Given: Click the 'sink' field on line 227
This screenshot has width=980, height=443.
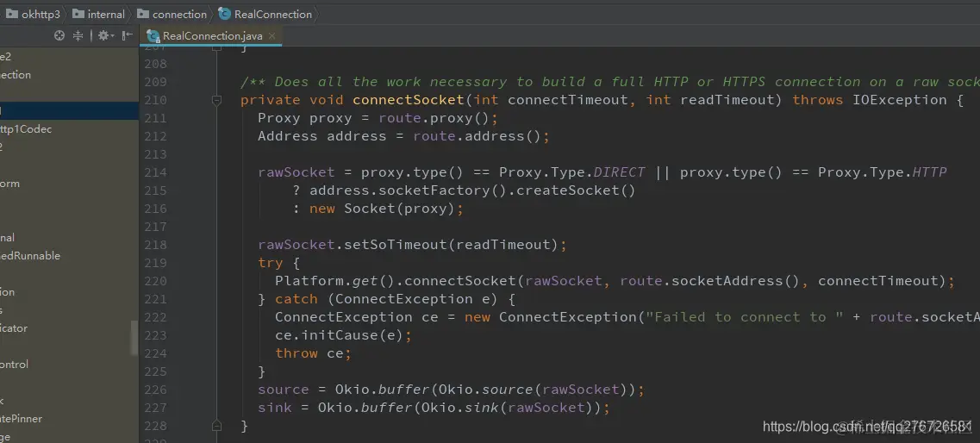Looking at the screenshot, I should (275, 408).
